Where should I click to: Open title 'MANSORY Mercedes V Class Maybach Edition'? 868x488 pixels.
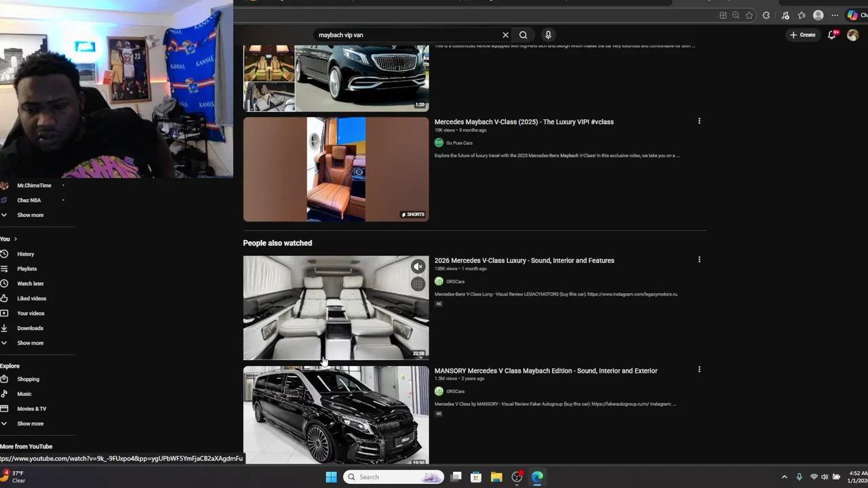546,371
